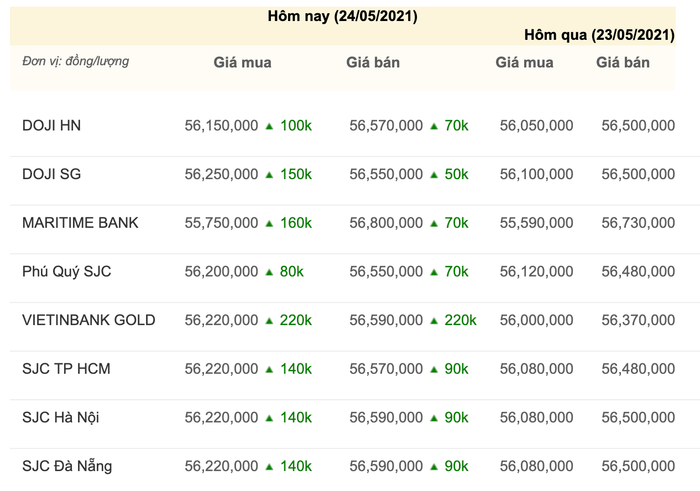Click the Đơn vị: đồng/lượng unit label
700x491 pixels.
(x=76, y=62)
